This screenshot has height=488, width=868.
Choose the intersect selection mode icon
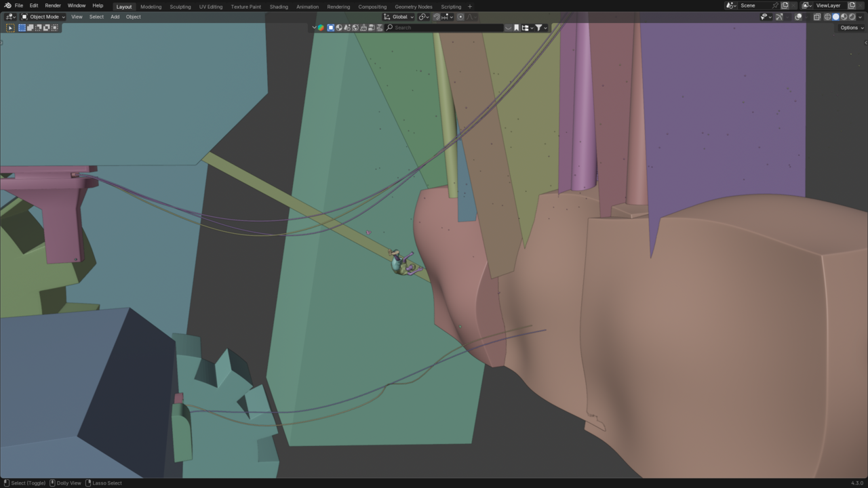[x=54, y=28]
